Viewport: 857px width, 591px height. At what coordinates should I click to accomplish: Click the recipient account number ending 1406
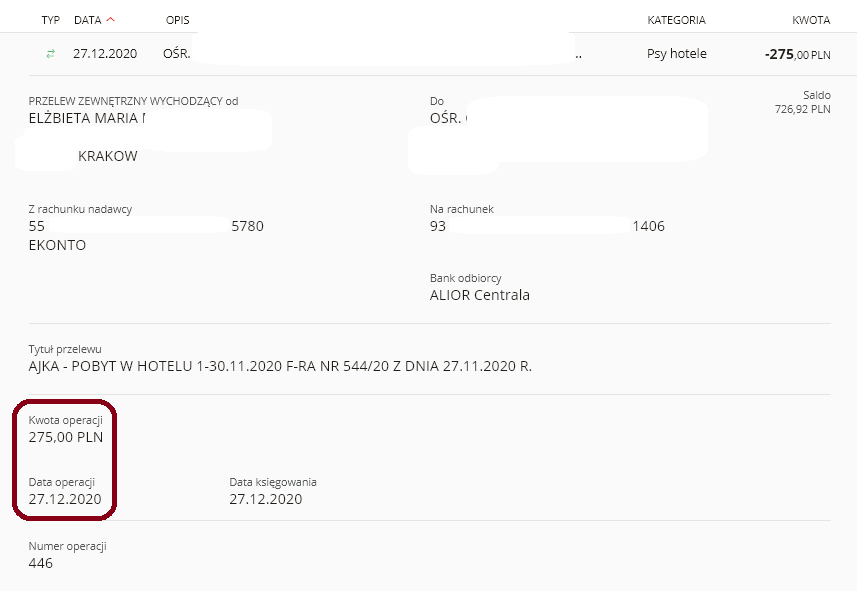(x=547, y=226)
